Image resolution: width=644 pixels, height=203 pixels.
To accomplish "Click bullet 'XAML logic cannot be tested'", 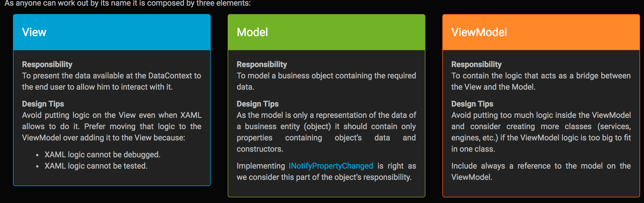I will click(96, 166).
